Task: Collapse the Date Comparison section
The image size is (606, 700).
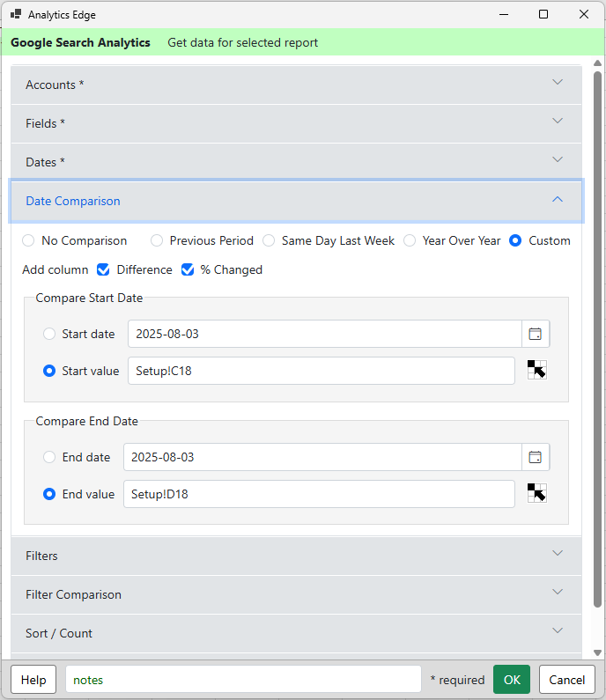Action: pyautogui.click(x=297, y=201)
